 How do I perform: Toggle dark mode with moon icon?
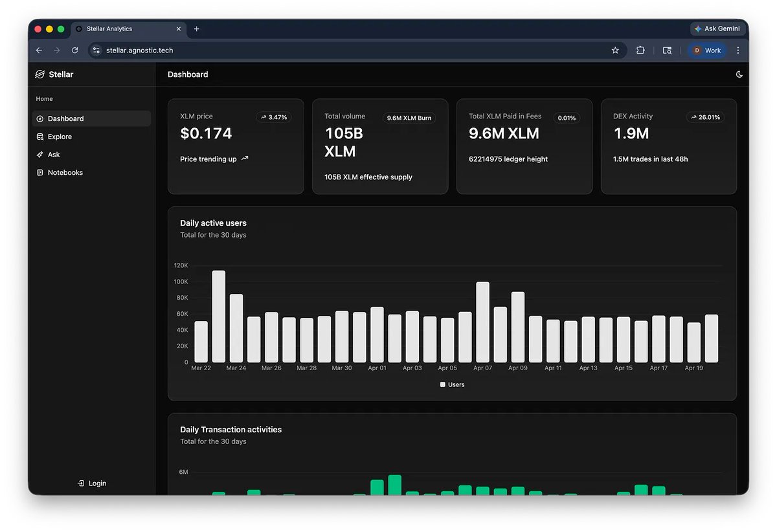[x=739, y=74]
